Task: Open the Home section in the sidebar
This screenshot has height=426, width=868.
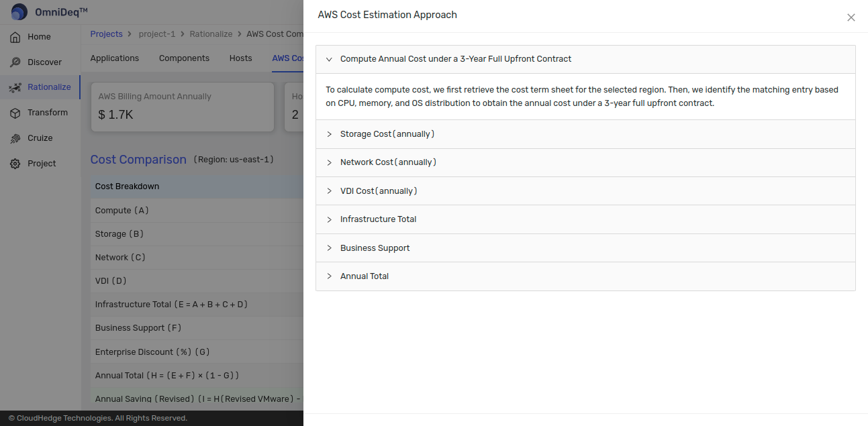Action: click(x=38, y=36)
